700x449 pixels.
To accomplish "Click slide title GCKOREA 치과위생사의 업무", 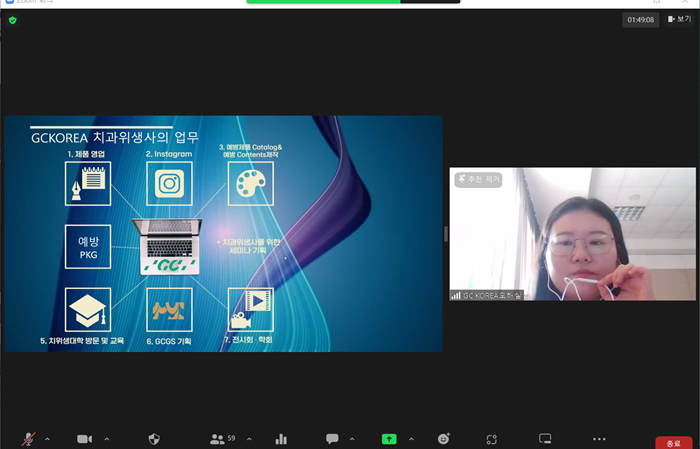I will click(115, 137).
